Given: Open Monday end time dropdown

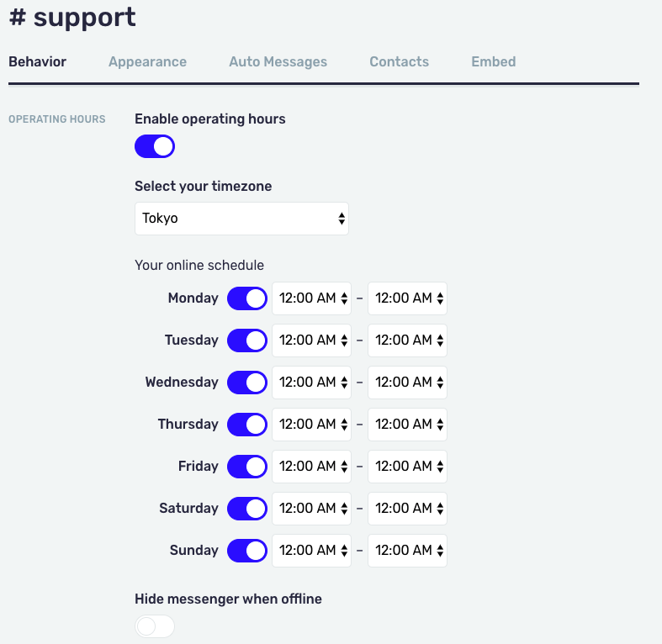Looking at the screenshot, I should click(x=408, y=298).
